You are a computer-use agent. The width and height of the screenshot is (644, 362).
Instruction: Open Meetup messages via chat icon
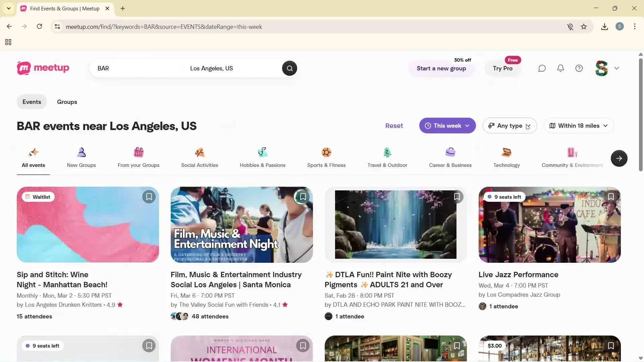542,68
